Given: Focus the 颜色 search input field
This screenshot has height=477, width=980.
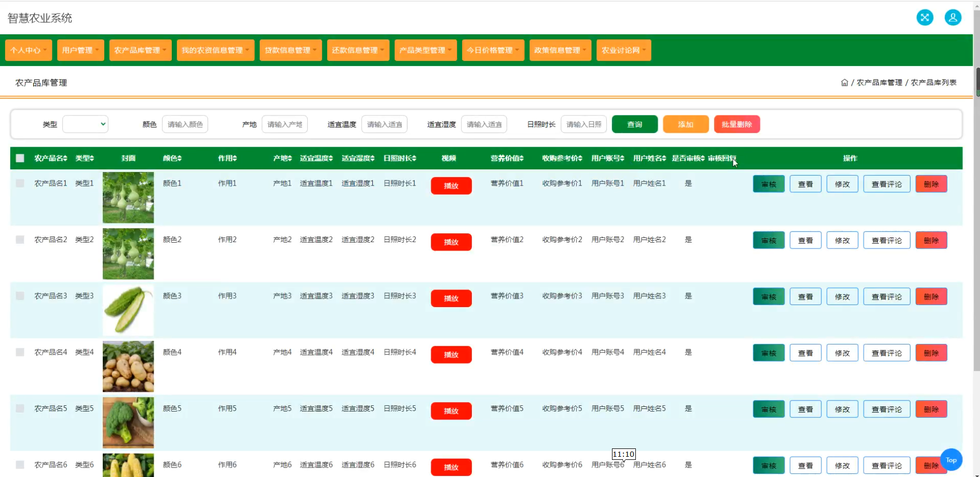Looking at the screenshot, I should pos(185,124).
